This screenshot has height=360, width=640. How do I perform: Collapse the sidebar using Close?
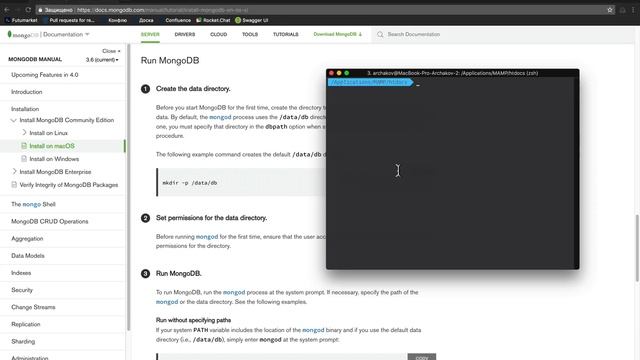coord(111,51)
